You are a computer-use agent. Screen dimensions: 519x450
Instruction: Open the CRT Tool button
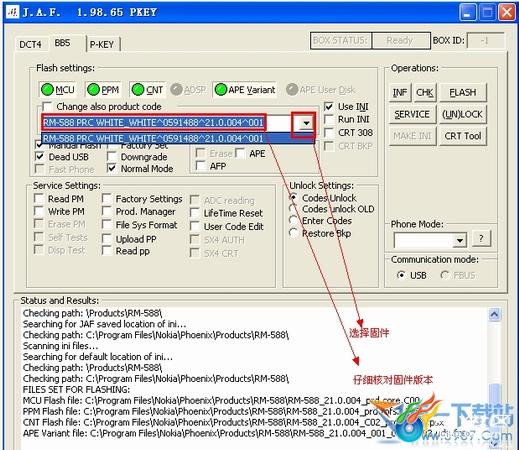(462, 136)
